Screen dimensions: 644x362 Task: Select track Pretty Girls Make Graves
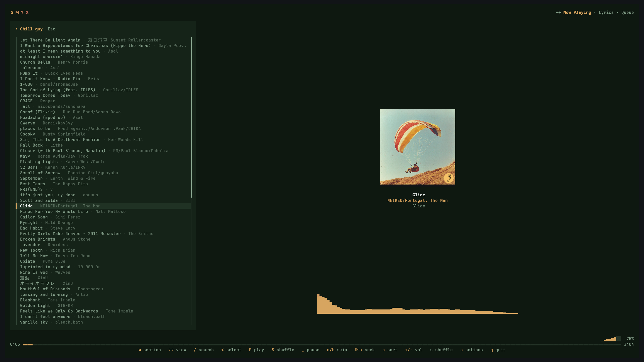[104, 234]
